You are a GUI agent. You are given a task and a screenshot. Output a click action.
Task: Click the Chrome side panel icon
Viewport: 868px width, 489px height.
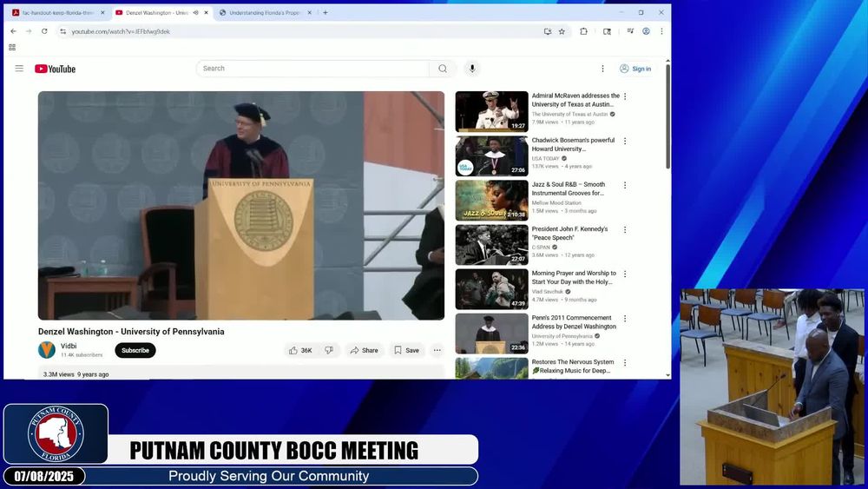click(607, 31)
